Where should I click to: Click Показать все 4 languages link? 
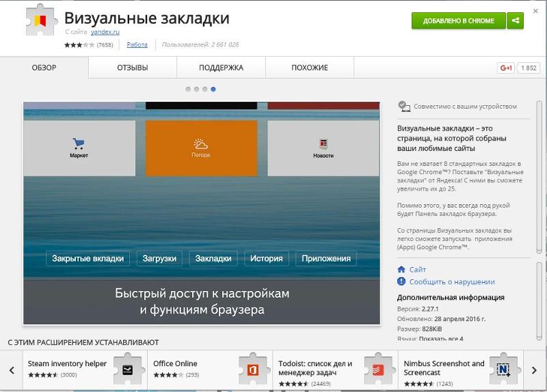441,339
